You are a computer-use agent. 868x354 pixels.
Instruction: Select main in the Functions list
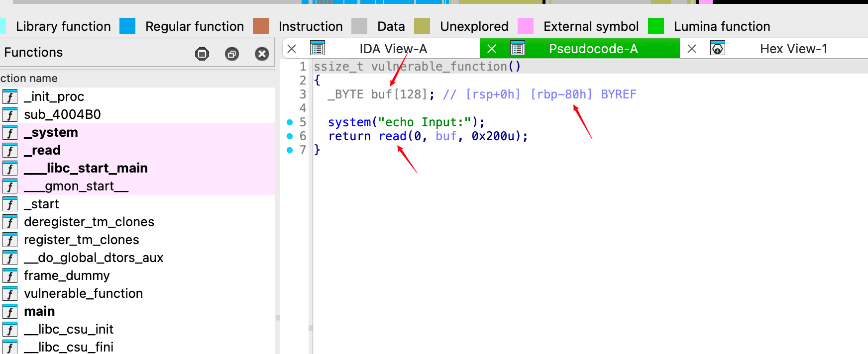(39, 311)
